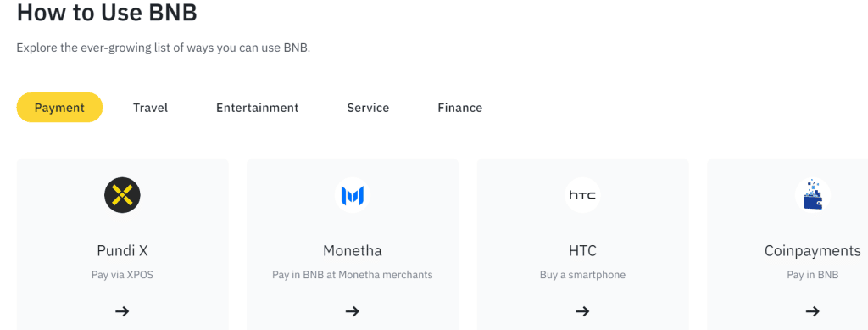Screen dimensions: 868x330
Task: Click the Coinpayments card title
Action: click(x=813, y=251)
